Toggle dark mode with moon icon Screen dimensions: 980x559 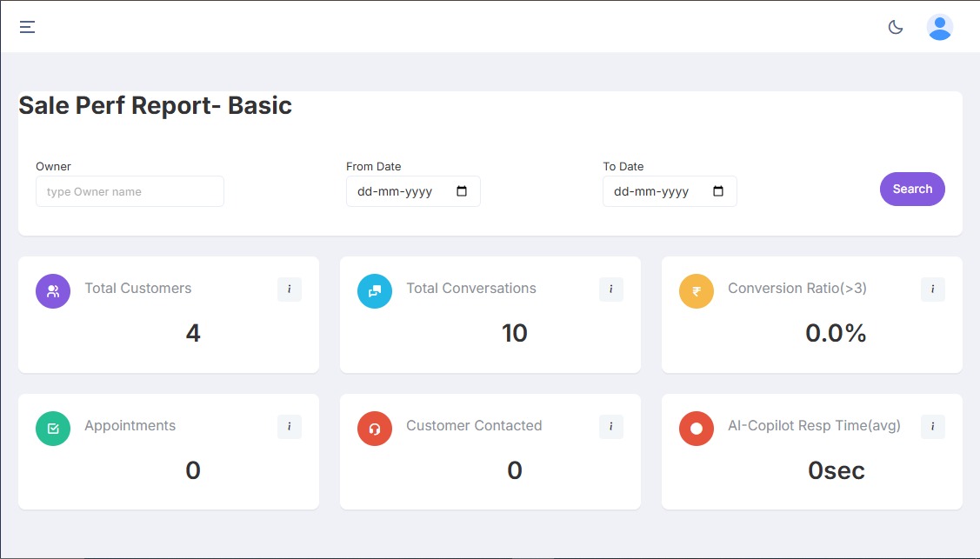896,27
